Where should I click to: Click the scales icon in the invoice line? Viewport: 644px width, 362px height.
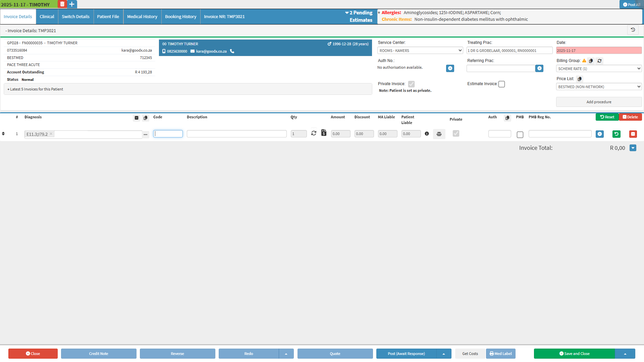439,134
